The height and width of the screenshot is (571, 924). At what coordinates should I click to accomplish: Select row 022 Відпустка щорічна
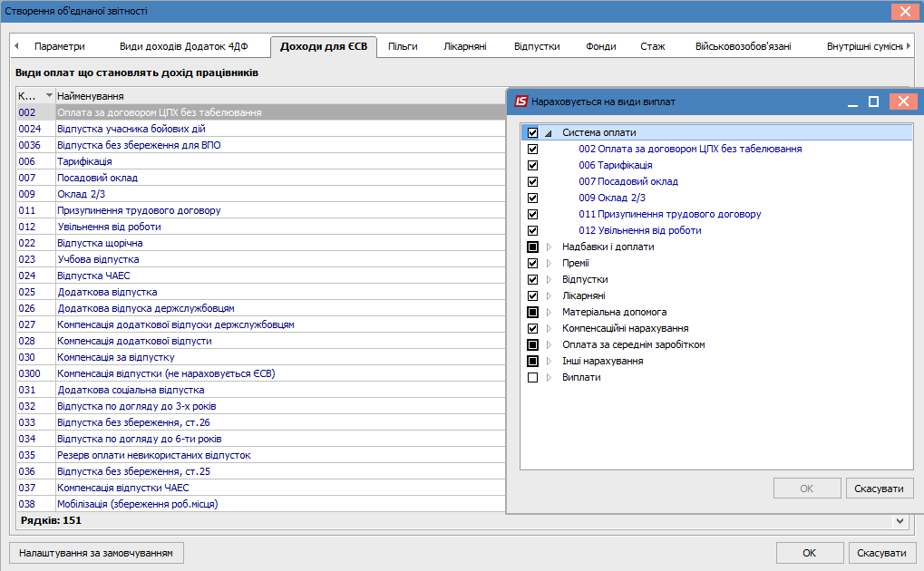pyautogui.click(x=100, y=243)
